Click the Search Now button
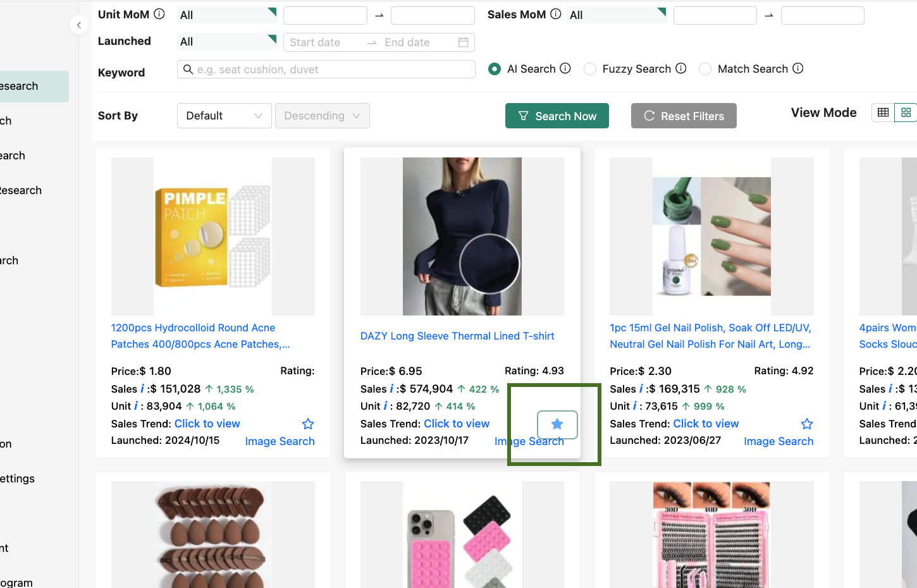917x588 pixels. (x=557, y=116)
